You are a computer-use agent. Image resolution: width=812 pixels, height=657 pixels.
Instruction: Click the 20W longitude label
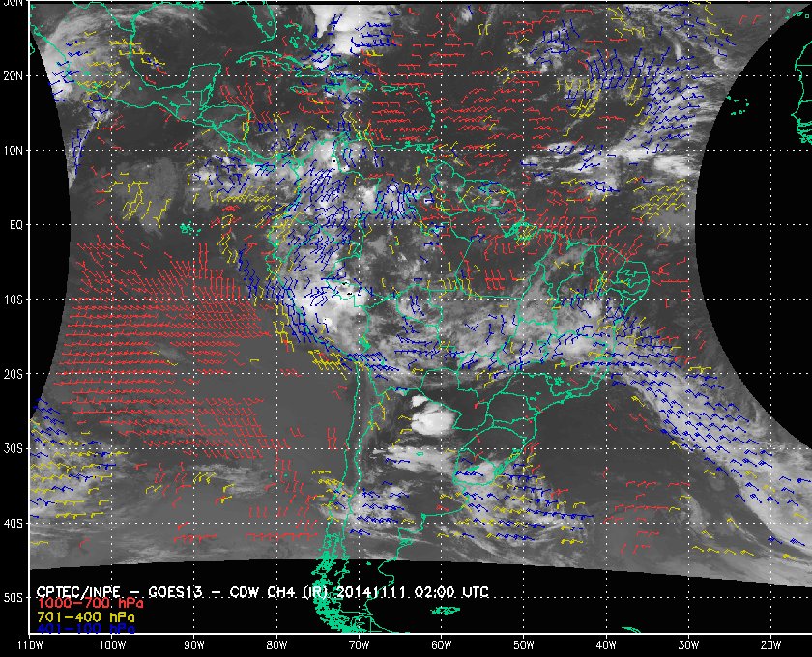point(770,645)
